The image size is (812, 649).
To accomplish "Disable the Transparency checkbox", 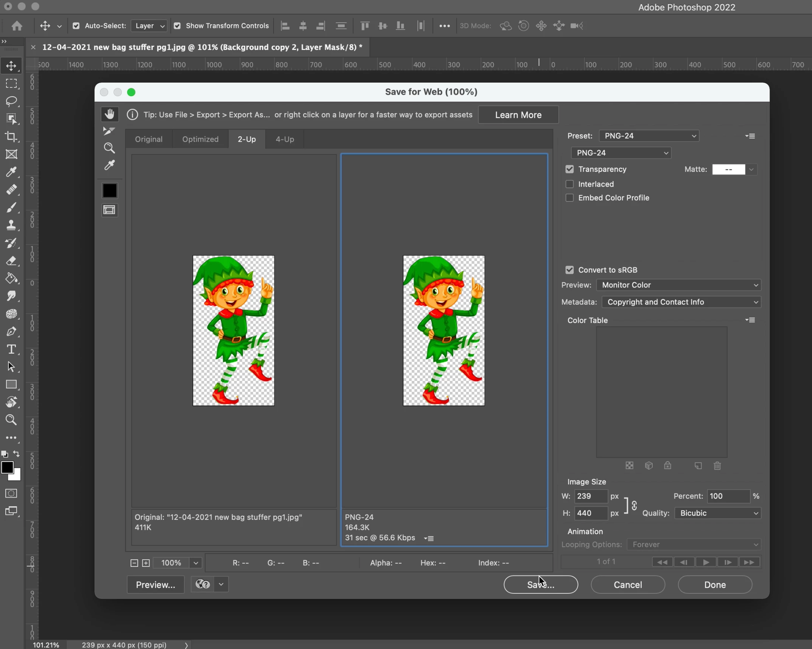I will point(569,169).
